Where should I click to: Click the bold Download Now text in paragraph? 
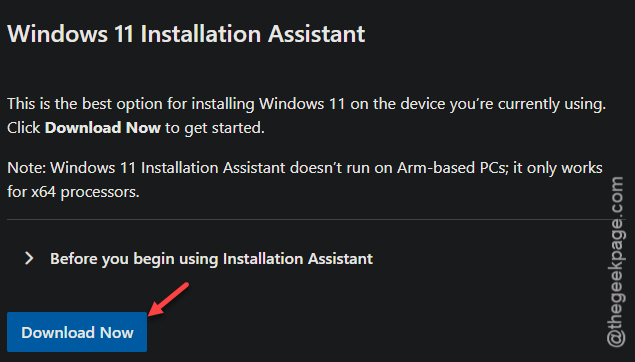(103, 128)
